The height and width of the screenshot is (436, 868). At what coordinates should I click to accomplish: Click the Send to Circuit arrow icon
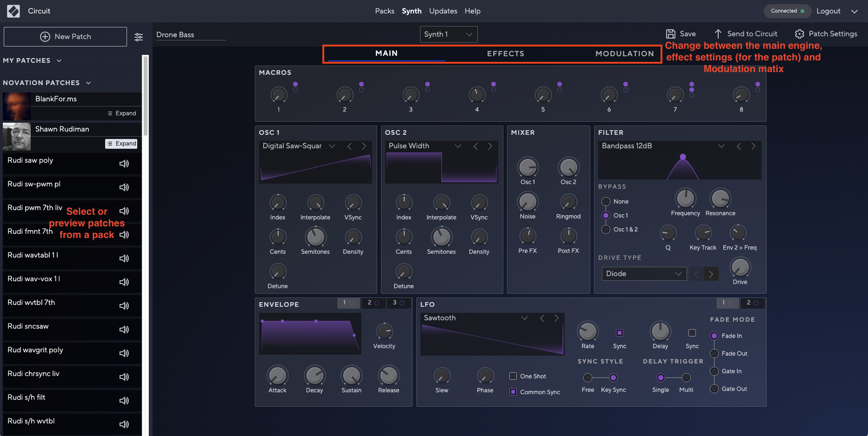tap(718, 34)
